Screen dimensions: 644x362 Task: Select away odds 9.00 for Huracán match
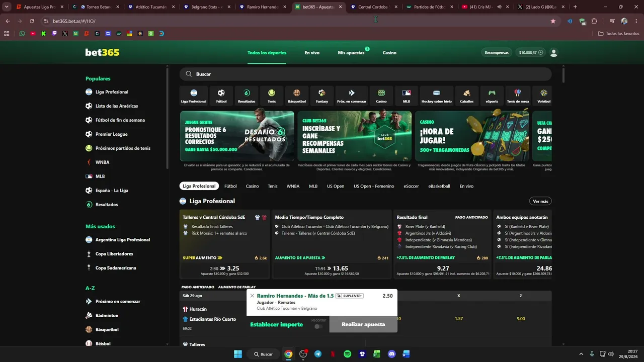(x=521, y=319)
